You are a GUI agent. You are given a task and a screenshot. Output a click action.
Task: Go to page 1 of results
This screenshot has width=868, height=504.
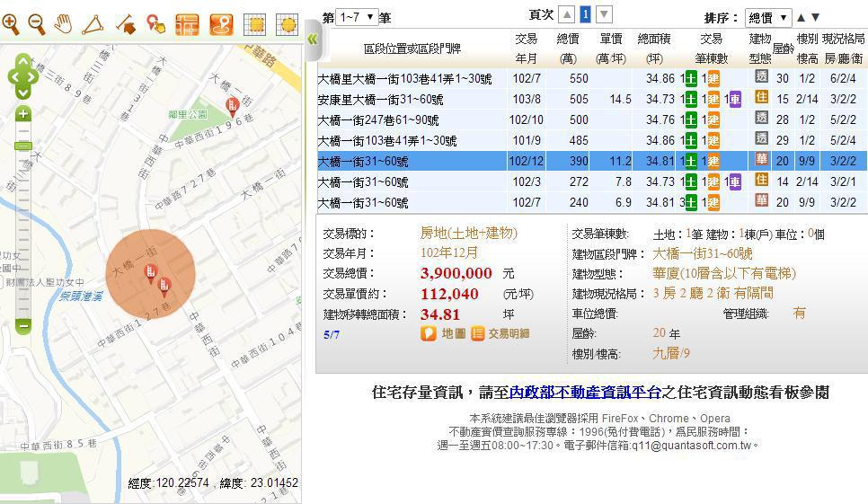tap(585, 14)
